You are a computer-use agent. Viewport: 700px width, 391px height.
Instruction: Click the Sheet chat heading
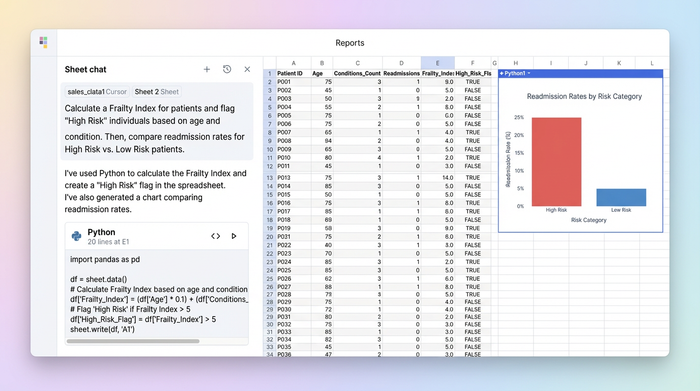tap(85, 69)
